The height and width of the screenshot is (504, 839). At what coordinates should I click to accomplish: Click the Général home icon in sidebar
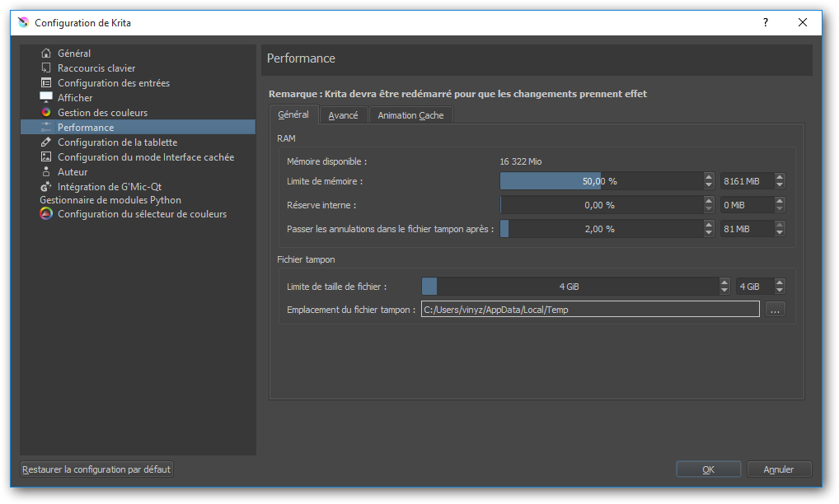(46, 54)
